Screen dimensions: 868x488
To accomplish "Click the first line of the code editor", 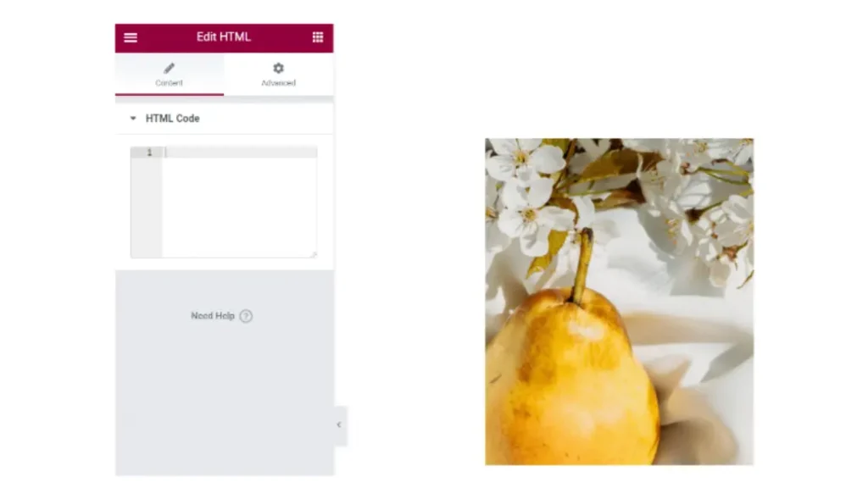I will (240, 152).
